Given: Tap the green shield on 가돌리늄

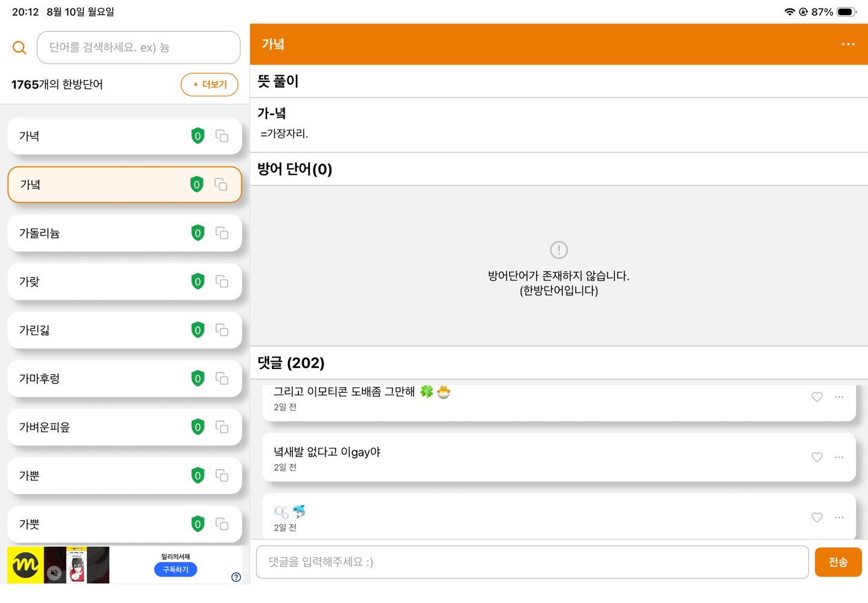Looking at the screenshot, I should coord(198,233).
